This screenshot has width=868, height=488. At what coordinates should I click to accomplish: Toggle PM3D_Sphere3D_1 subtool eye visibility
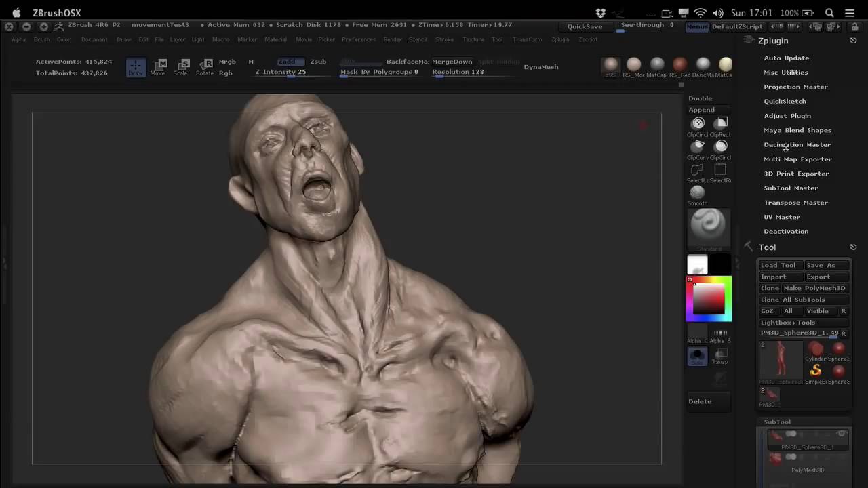click(842, 434)
